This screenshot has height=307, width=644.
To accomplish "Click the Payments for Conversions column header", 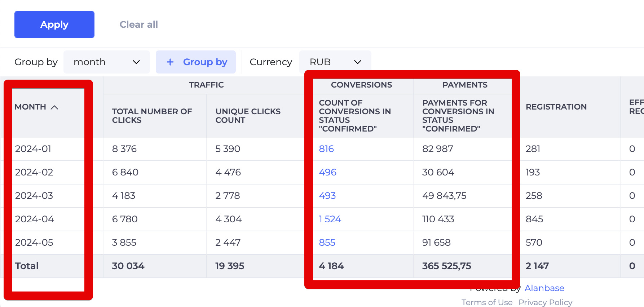I will 458,116.
